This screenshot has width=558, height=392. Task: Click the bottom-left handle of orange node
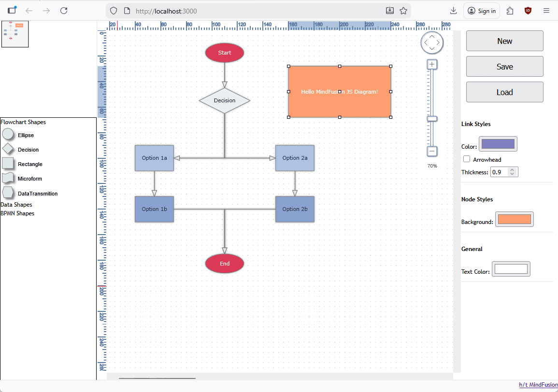(x=288, y=117)
